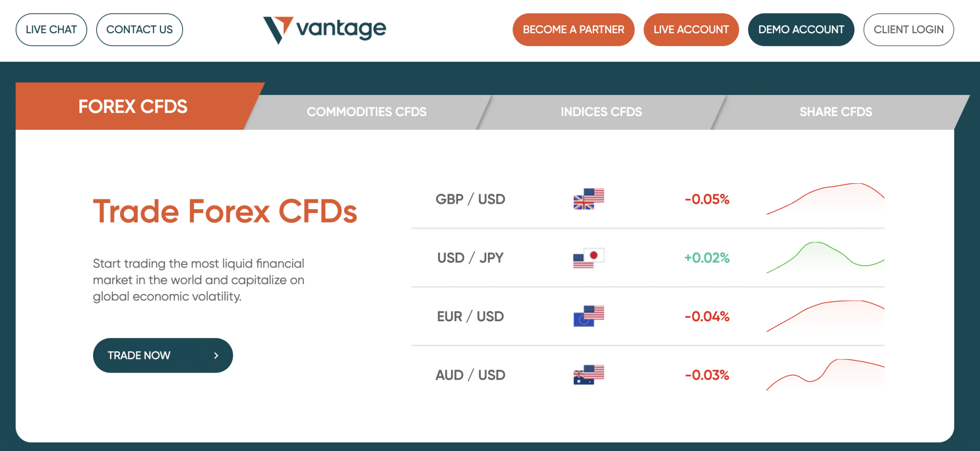Select the USD/JPY percentage change value
This screenshot has width=980, height=451.
click(x=707, y=258)
